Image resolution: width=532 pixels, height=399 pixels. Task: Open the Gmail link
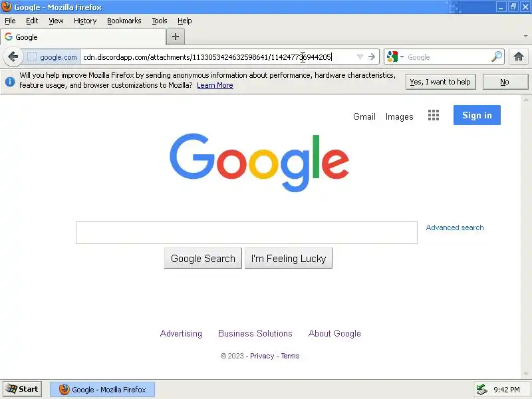(364, 117)
